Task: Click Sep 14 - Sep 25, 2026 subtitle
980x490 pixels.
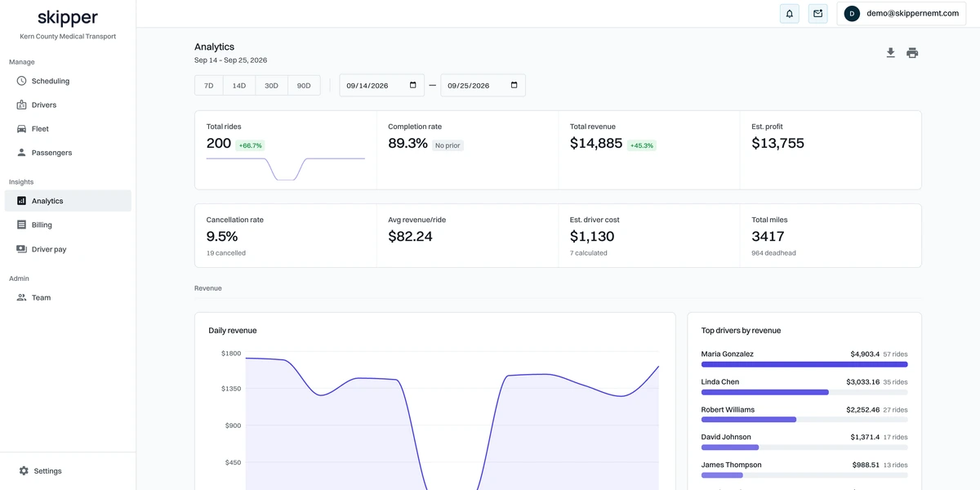Action: tap(230, 60)
